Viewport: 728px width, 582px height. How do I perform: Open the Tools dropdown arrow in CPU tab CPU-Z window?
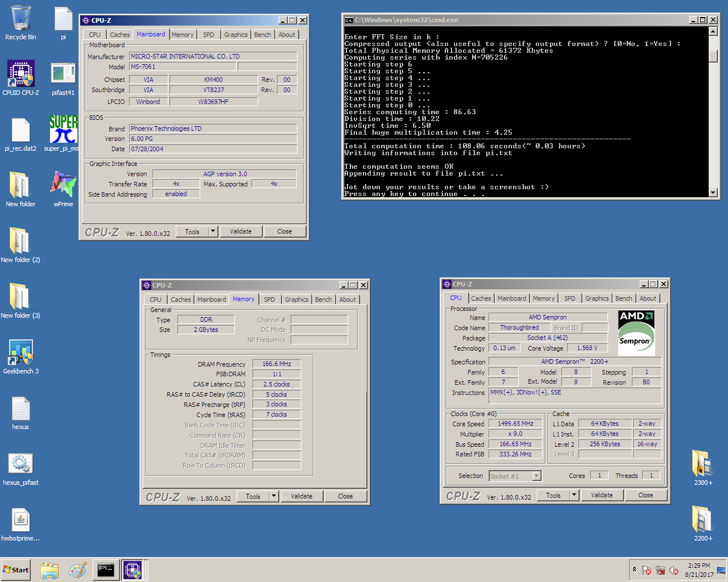coord(574,495)
